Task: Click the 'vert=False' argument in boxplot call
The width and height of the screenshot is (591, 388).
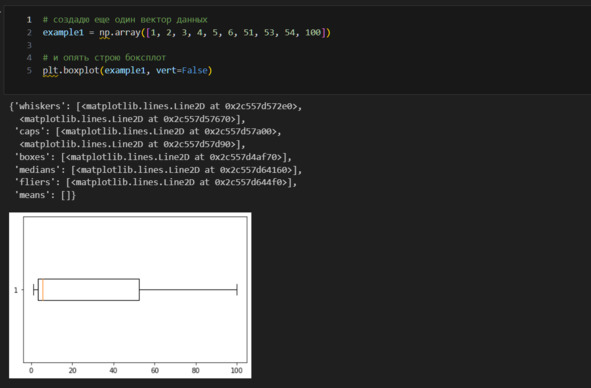Action: pyautogui.click(x=182, y=71)
